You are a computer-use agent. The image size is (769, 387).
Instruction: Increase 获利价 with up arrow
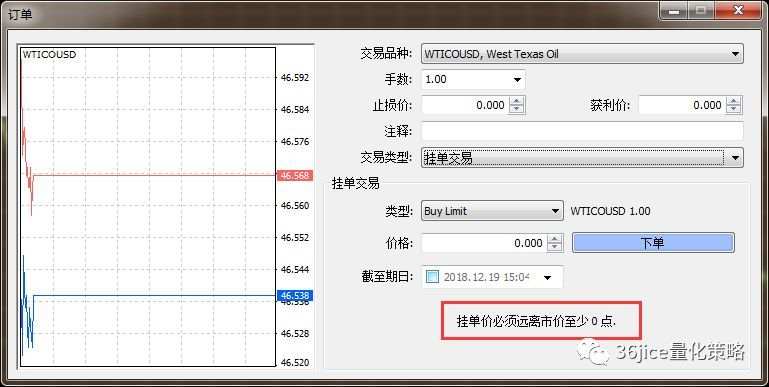tap(734, 101)
